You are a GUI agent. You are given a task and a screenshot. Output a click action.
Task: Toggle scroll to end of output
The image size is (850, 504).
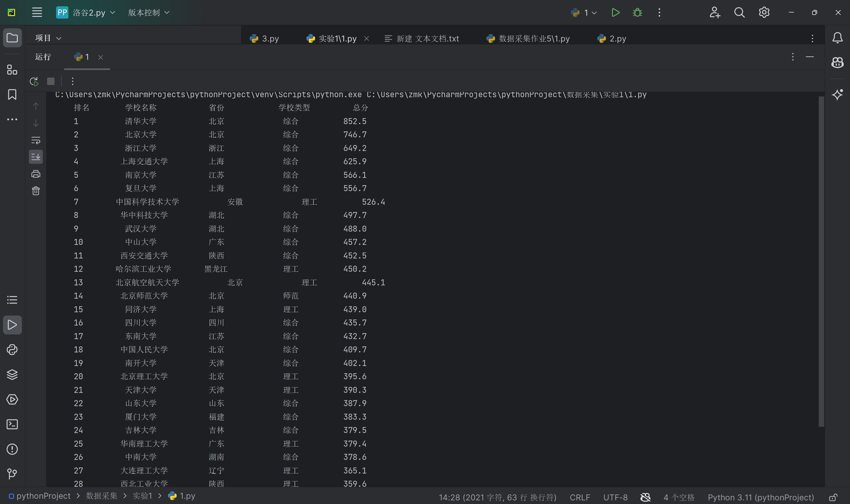(x=36, y=157)
